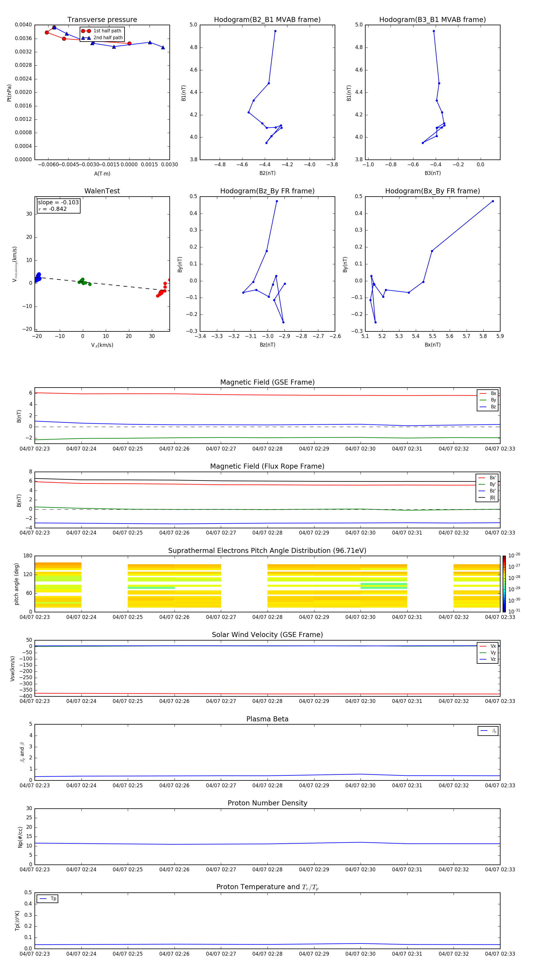Click the 'Vx' legend entry
The width and height of the screenshot is (535, 980).
pyautogui.click(x=488, y=646)
